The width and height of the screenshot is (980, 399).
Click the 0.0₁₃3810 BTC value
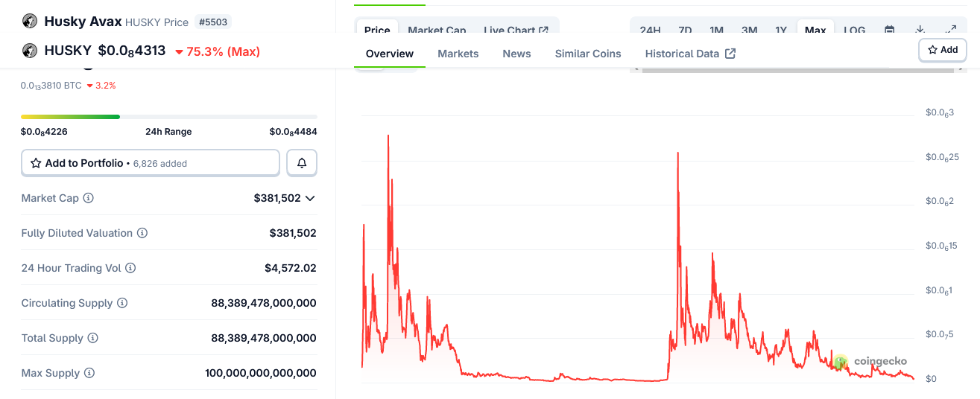click(51, 86)
